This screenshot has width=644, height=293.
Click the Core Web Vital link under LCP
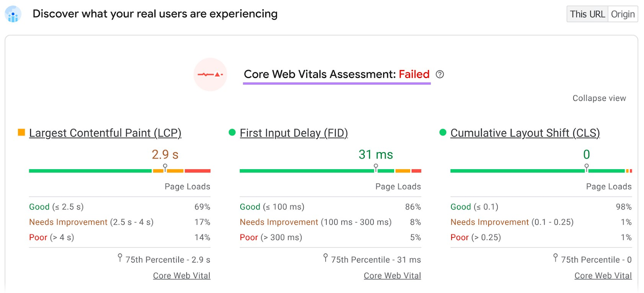(182, 275)
